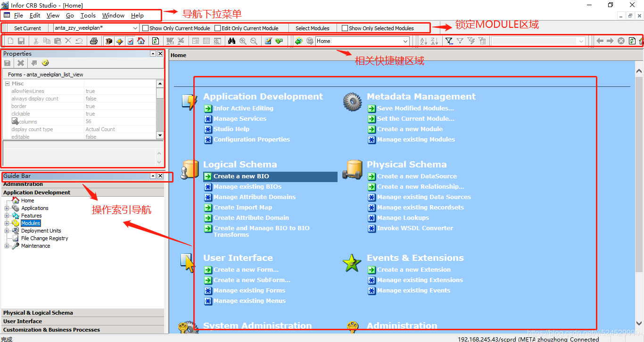Toggle Edit Only Current Module checkbox
The width and height of the screenshot is (644, 342).
(217, 28)
